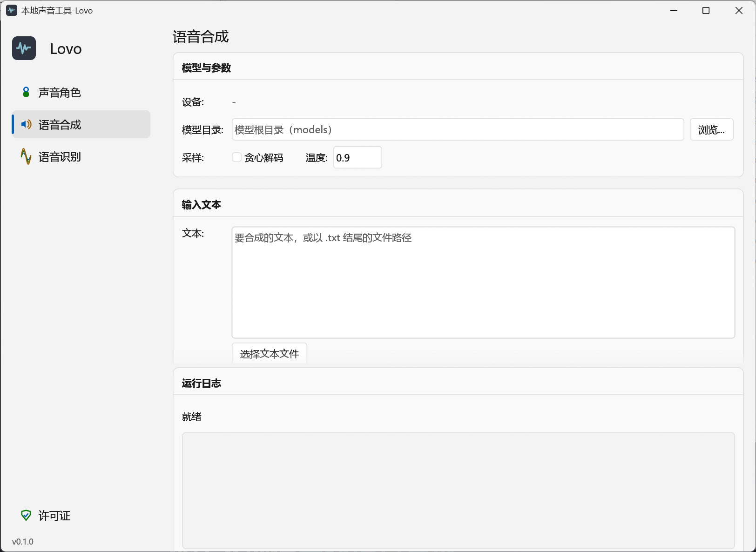
Task: Open the 声音角色 page
Action: coord(81,92)
